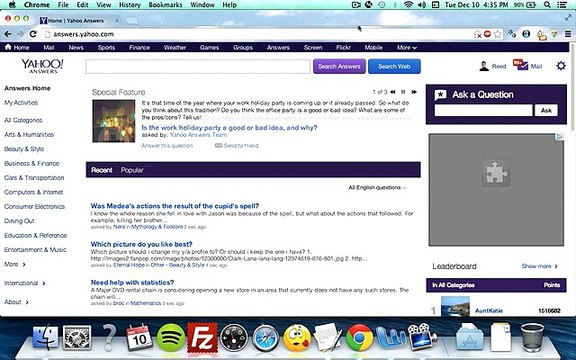The image size is (576, 360).
Task: Open the work holiday party question link
Action: [230, 127]
